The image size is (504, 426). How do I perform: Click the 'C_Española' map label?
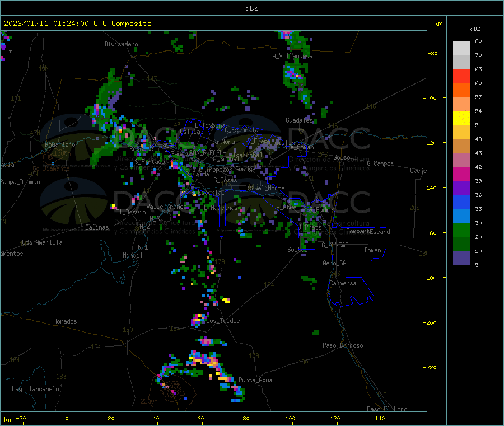(242, 130)
